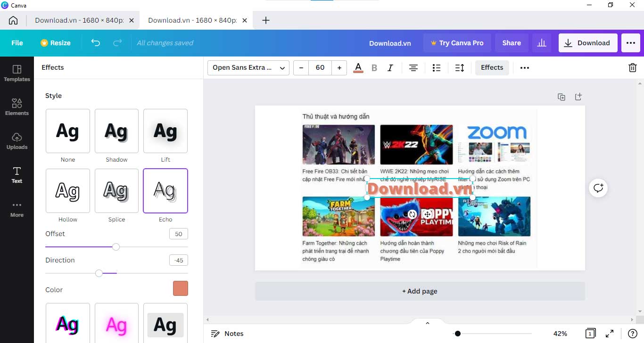Screen dimensions: 644x343
Task: Open the insights chart icon
Action: tap(542, 43)
